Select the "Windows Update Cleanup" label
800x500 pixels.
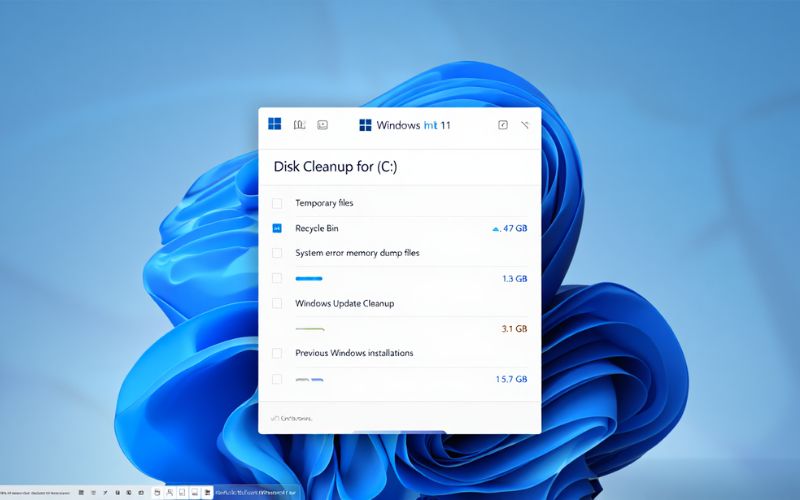click(x=344, y=303)
